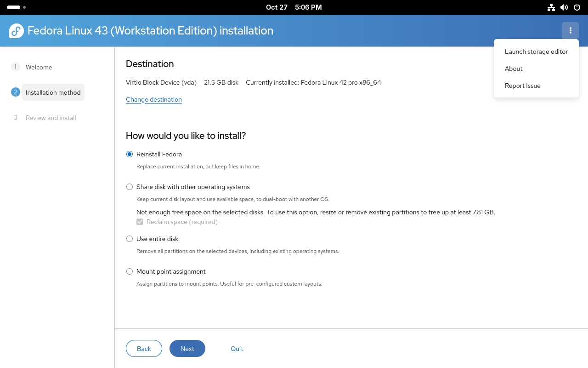The height and width of the screenshot is (368, 588).
Task: Open Launch storage editor from the menu
Action: click(536, 52)
